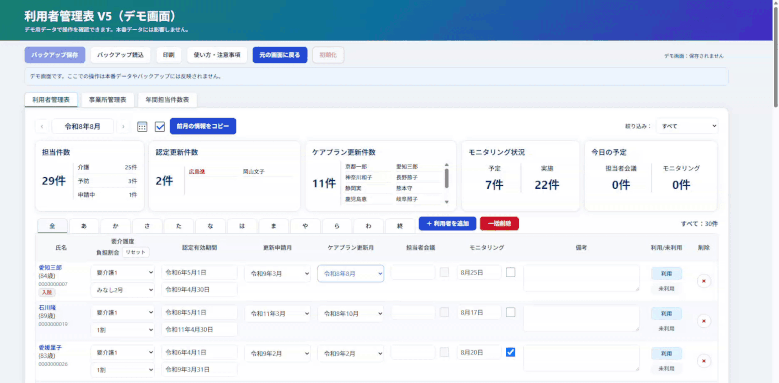The width and height of the screenshot is (779, 383).
Task: Delete the 愛媛葉子 row with its × icon
Action: click(x=703, y=361)
